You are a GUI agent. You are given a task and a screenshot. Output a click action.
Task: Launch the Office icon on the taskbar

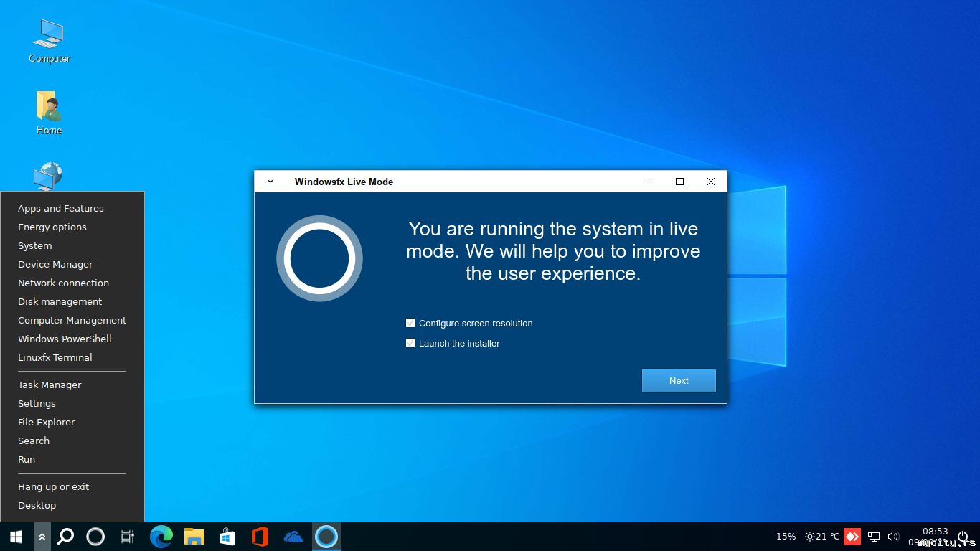[x=260, y=537]
